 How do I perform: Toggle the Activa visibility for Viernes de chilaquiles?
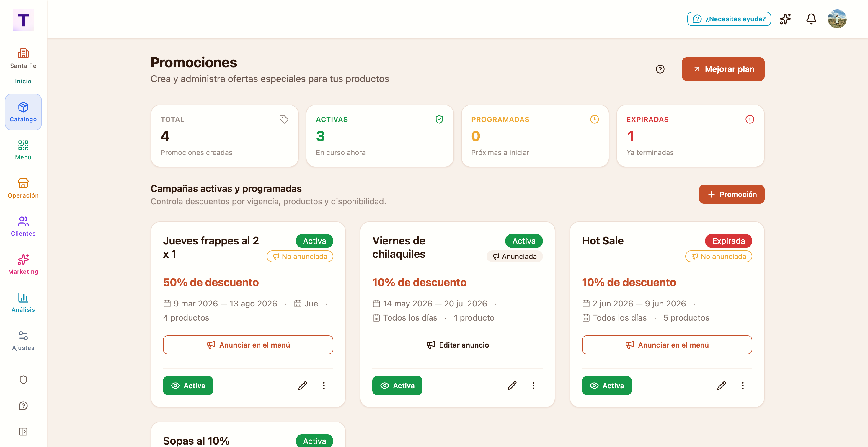coord(397,385)
